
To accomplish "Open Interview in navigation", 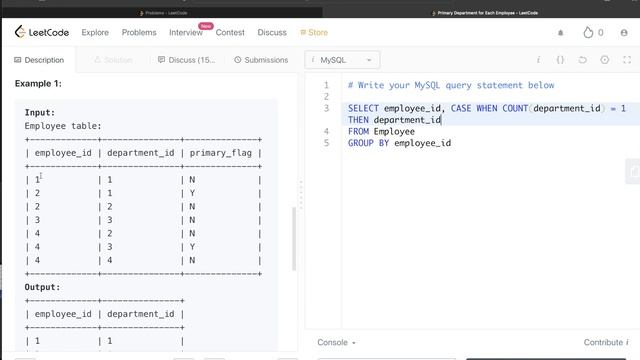I will coord(186,33).
